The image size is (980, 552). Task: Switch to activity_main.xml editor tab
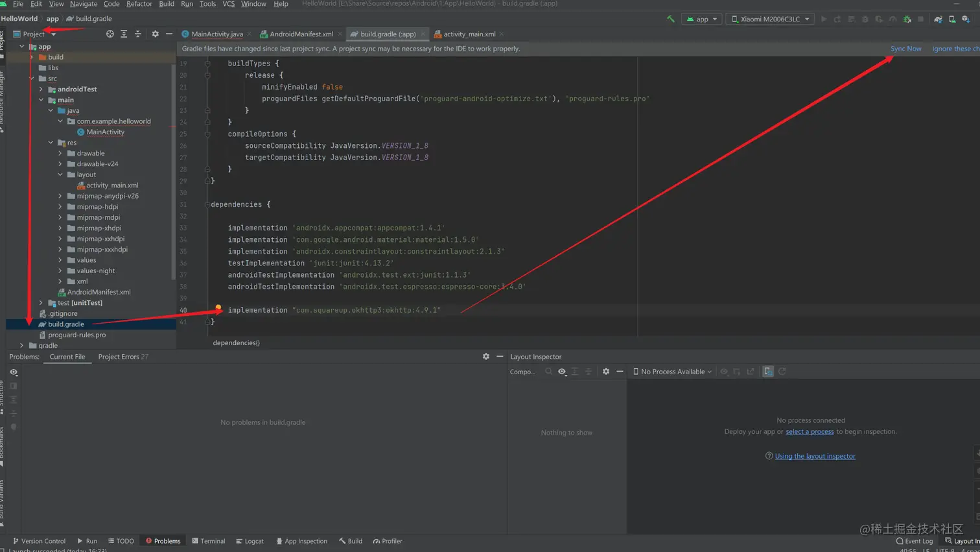[x=469, y=34]
